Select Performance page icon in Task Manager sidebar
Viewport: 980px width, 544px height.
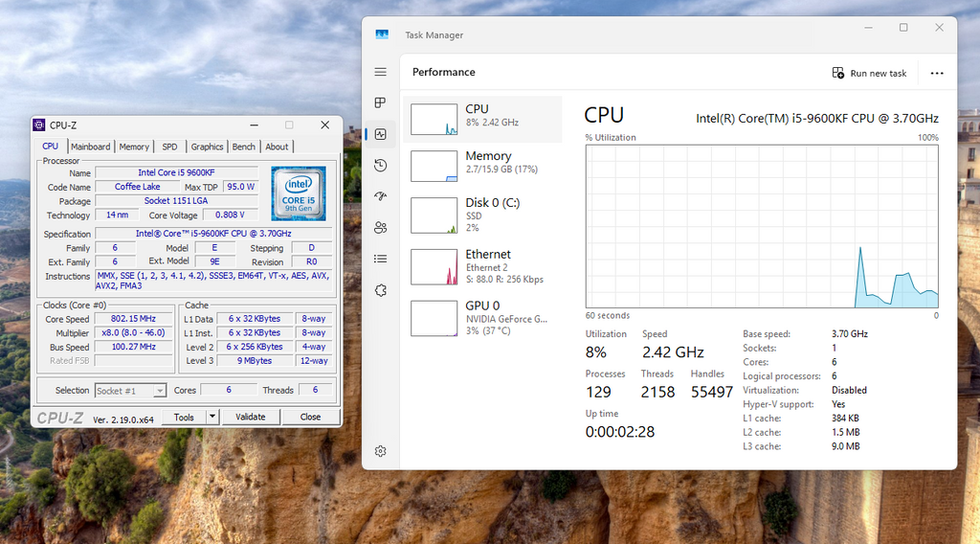[380, 134]
